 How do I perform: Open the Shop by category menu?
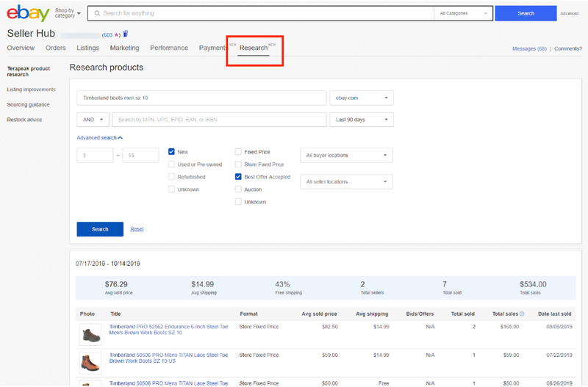(x=68, y=13)
